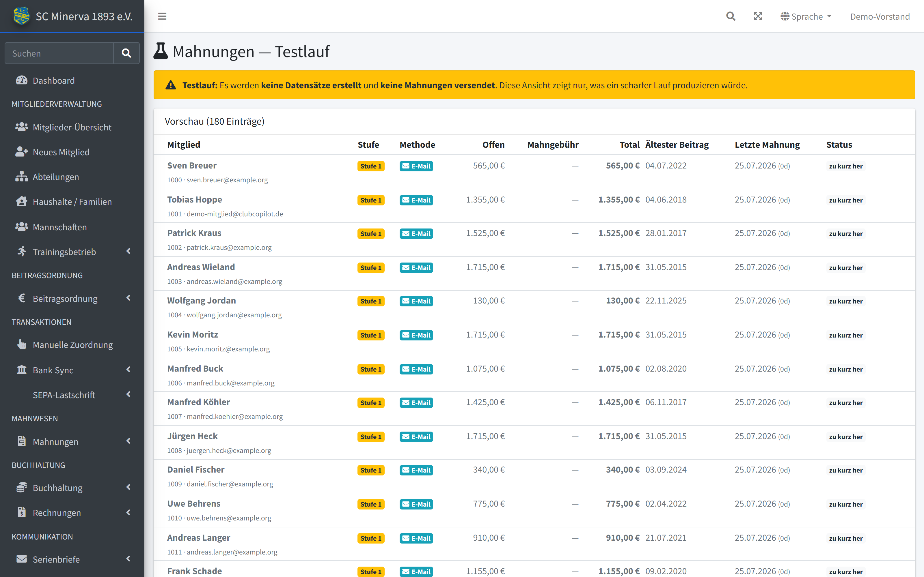Click the sidebar search magnifier button

(126, 53)
